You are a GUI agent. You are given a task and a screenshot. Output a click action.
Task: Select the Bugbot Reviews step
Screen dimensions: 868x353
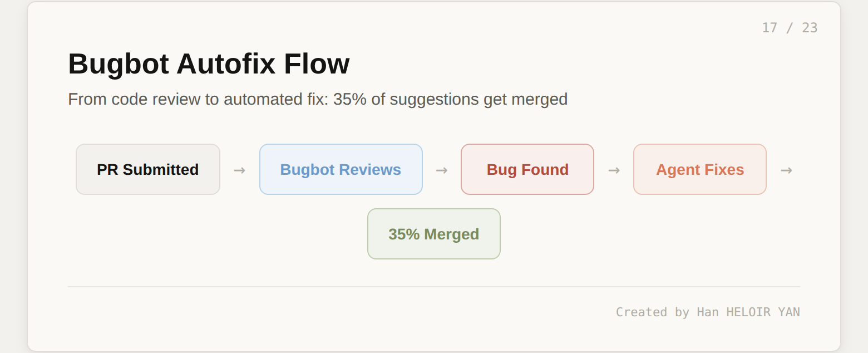point(341,169)
